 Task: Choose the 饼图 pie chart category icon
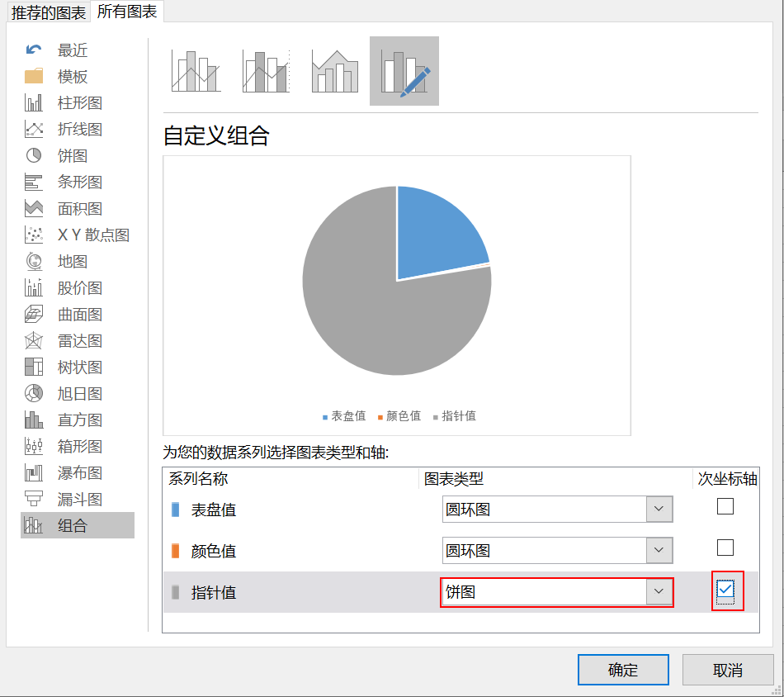[34, 155]
